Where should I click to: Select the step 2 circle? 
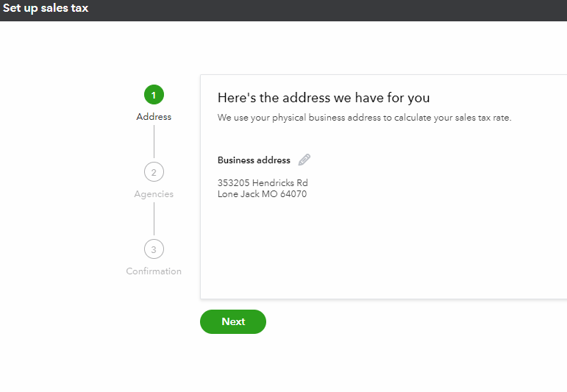(154, 172)
